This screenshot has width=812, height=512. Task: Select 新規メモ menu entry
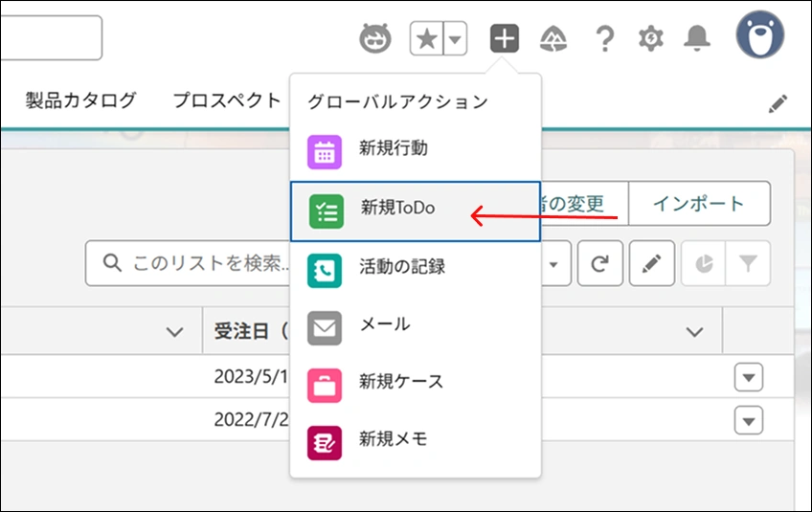393,440
